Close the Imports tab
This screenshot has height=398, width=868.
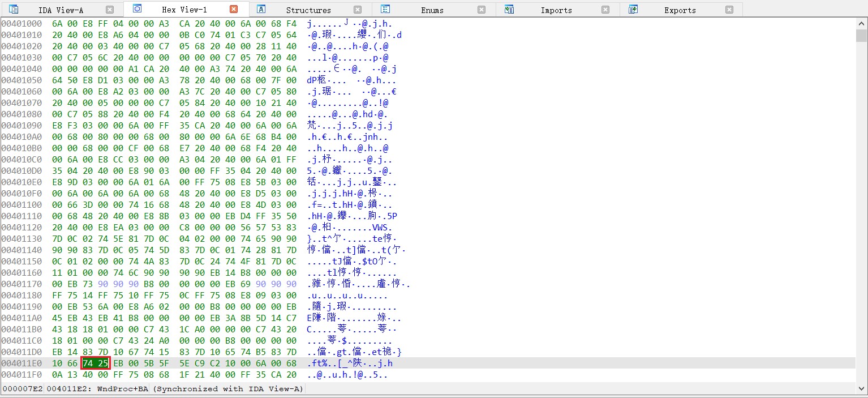pyautogui.click(x=605, y=10)
